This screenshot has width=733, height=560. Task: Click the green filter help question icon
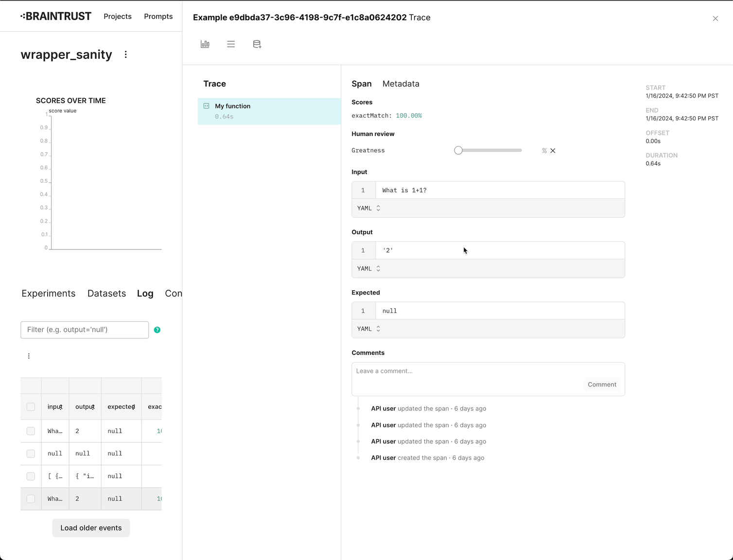point(157,330)
